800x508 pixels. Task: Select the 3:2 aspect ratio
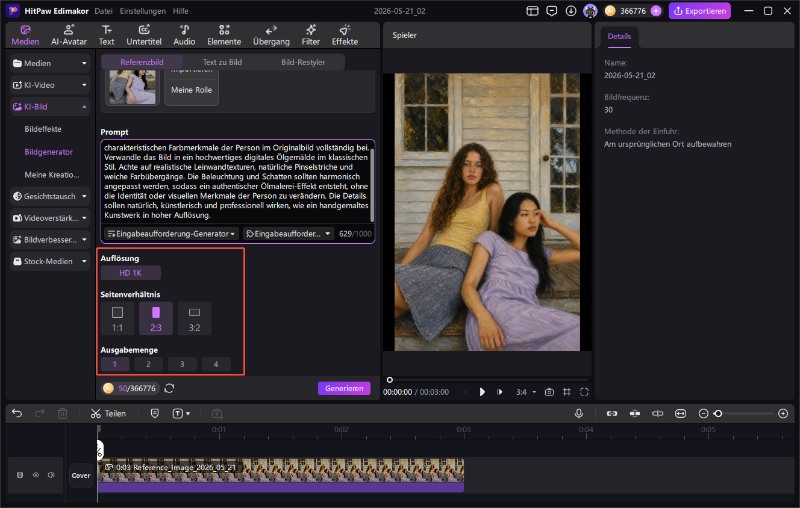tap(194, 318)
